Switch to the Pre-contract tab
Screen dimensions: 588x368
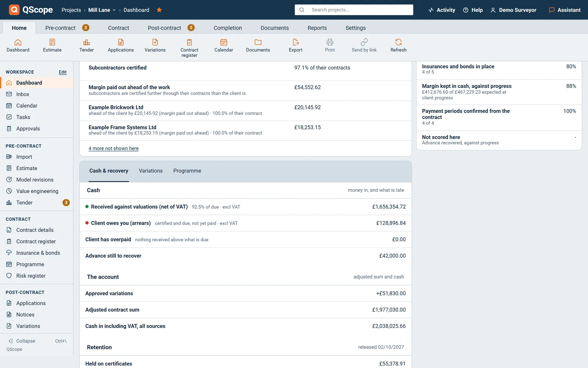click(x=67, y=28)
